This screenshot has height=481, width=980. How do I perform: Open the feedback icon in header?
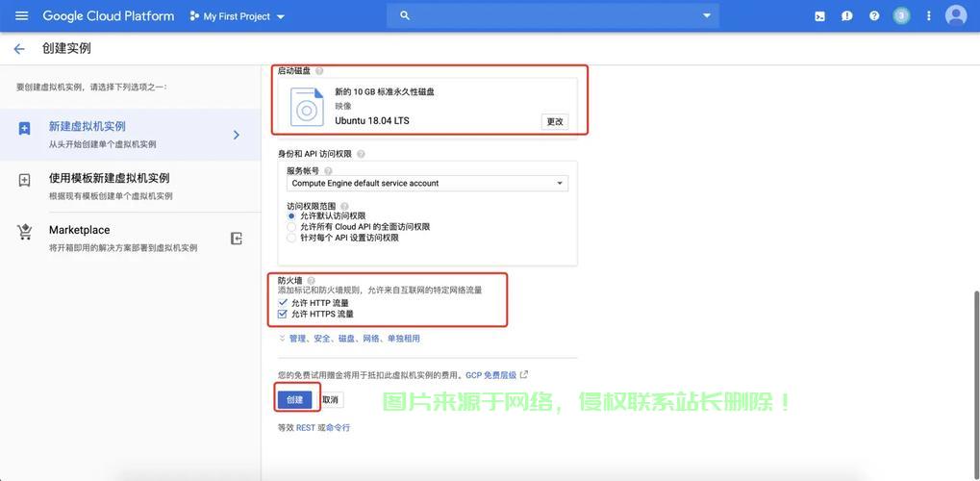[847, 17]
